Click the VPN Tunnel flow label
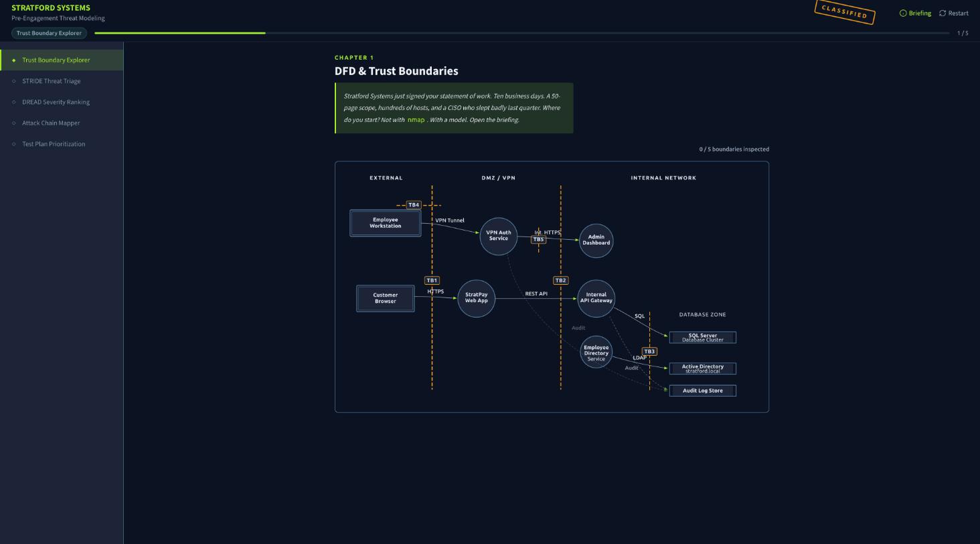The height and width of the screenshot is (544, 980). [x=450, y=220]
